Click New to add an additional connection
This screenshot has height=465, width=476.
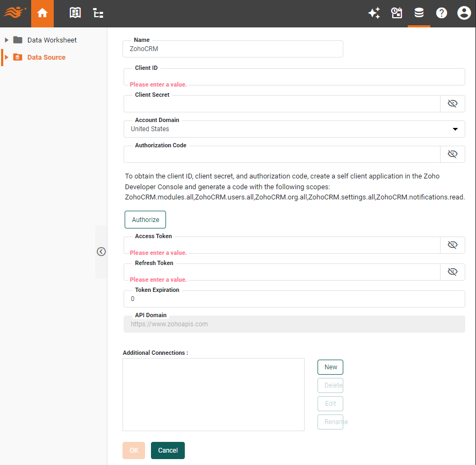coord(330,367)
